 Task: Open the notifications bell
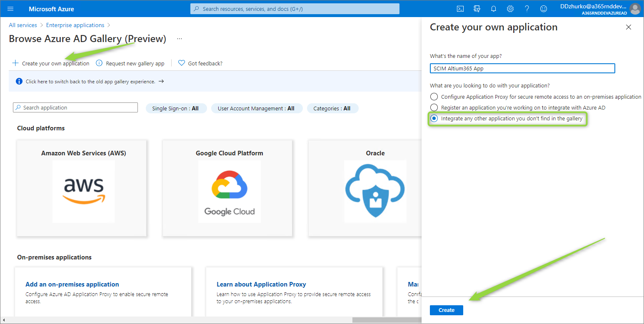(494, 9)
